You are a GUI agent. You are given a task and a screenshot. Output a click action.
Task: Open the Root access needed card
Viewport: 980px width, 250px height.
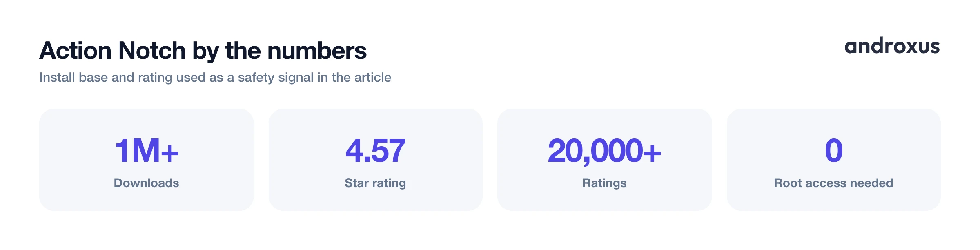click(834, 160)
